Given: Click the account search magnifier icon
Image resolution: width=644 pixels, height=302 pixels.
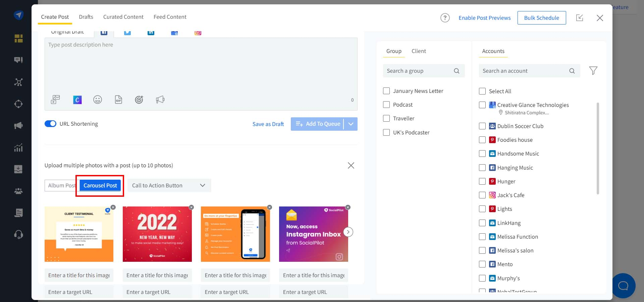Looking at the screenshot, I should click(572, 71).
